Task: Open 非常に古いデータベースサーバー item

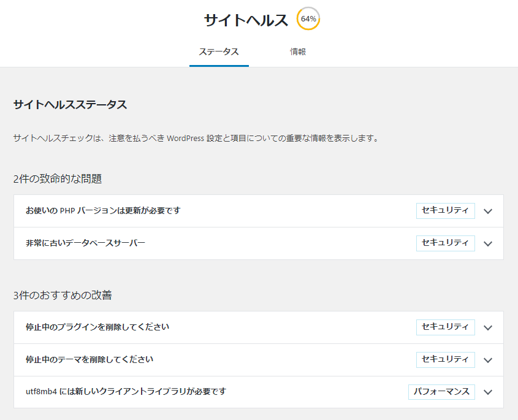Action: [x=259, y=243]
